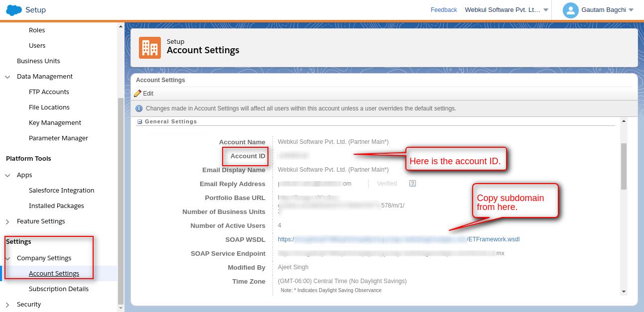Click the sidebar scrollbar down arrow
Viewport: 644px width, 312px height.
[121, 308]
